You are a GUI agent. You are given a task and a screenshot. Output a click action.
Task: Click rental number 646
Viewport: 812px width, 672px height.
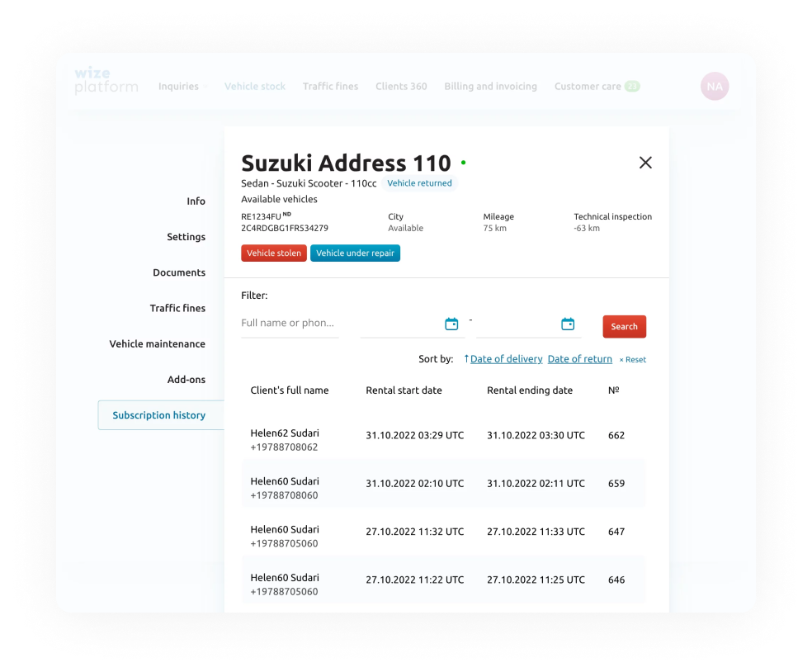616,580
